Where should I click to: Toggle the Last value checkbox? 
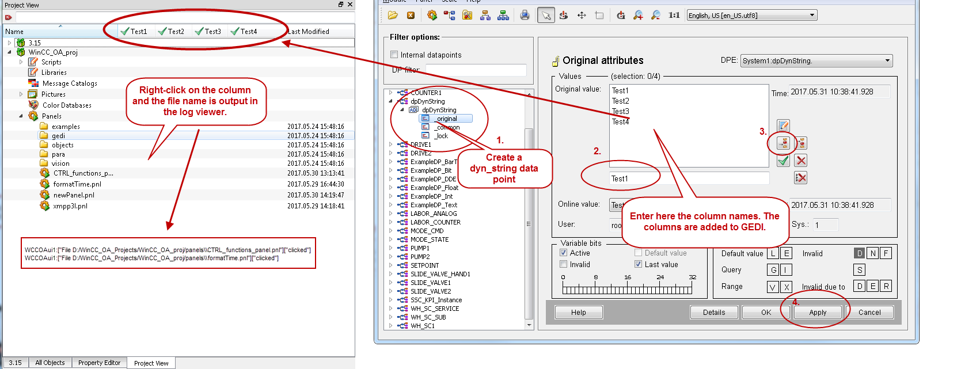point(638,264)
